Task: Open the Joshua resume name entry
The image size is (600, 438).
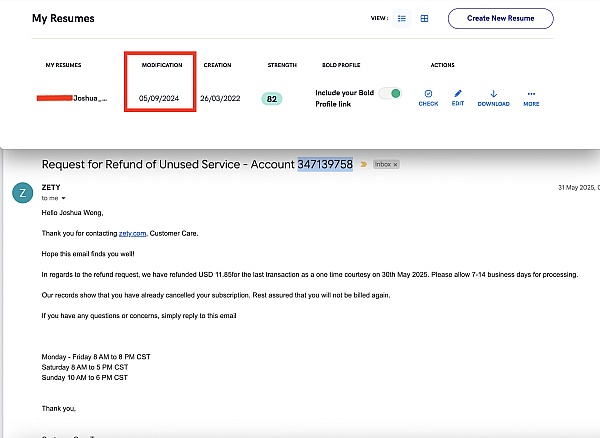Action: (x=88, y=99)
